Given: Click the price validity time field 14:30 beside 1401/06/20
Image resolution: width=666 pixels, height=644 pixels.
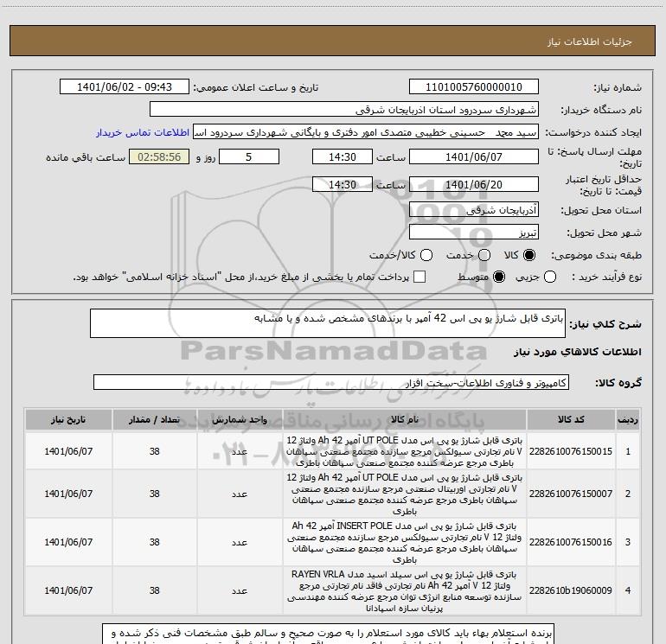Looking at the screenshot, I should point(343,184).
